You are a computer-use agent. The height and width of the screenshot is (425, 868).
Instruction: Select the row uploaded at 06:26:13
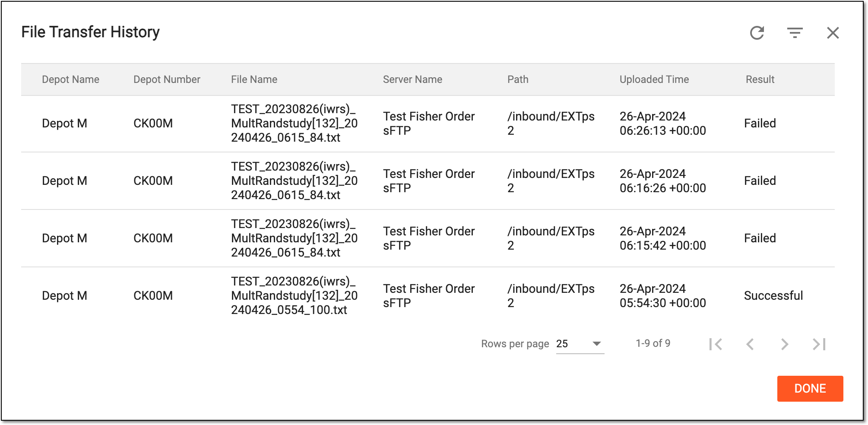point(428,124)
